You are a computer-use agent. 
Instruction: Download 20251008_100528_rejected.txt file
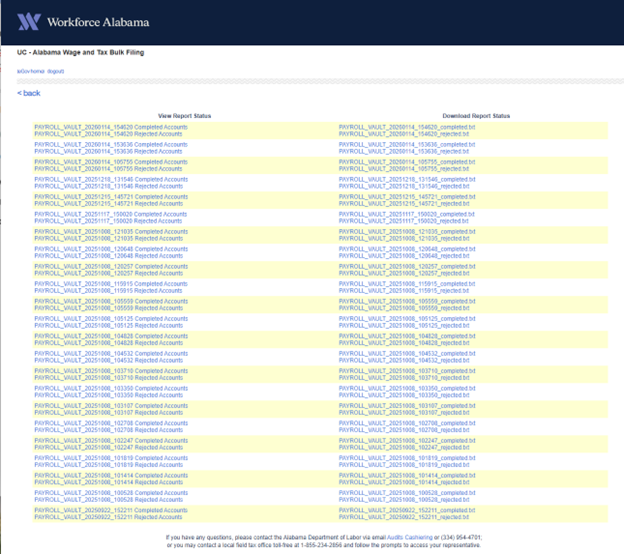click(404, 499)
